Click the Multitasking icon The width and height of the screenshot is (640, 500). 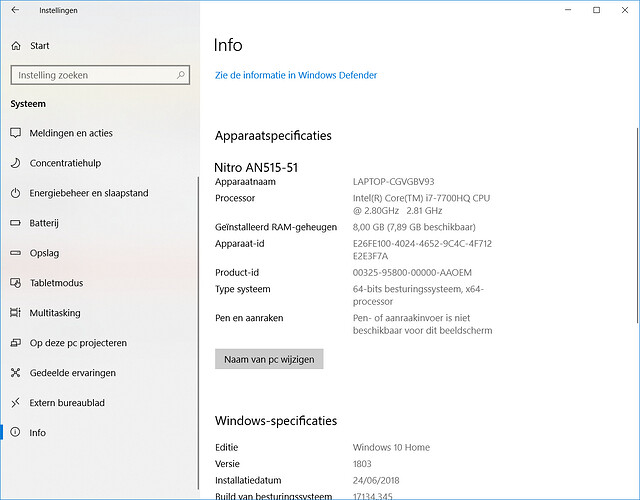(16, 313)
